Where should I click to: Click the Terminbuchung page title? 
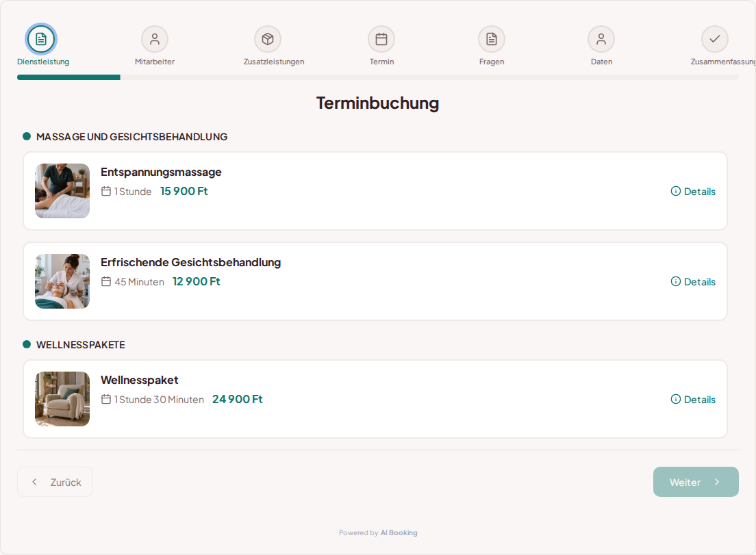(377, 103)
